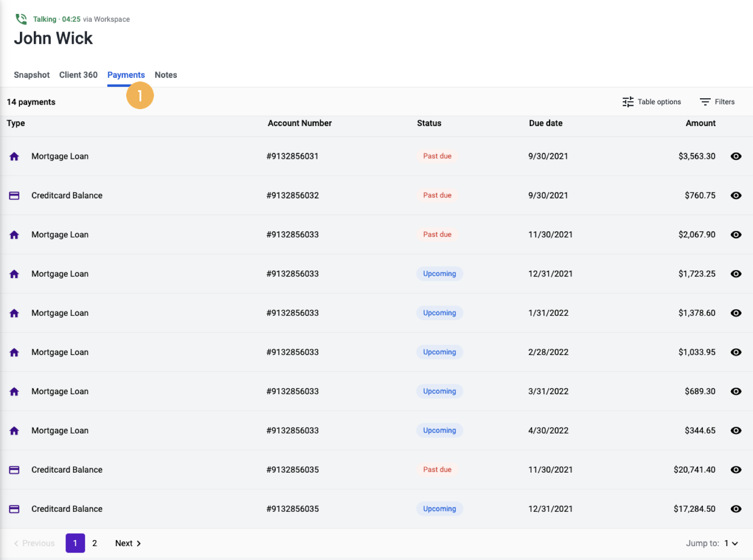The image size is (753, 560).
Task: Click house icon for $1,723.25 mortgage row
Action: pos(14,274)
